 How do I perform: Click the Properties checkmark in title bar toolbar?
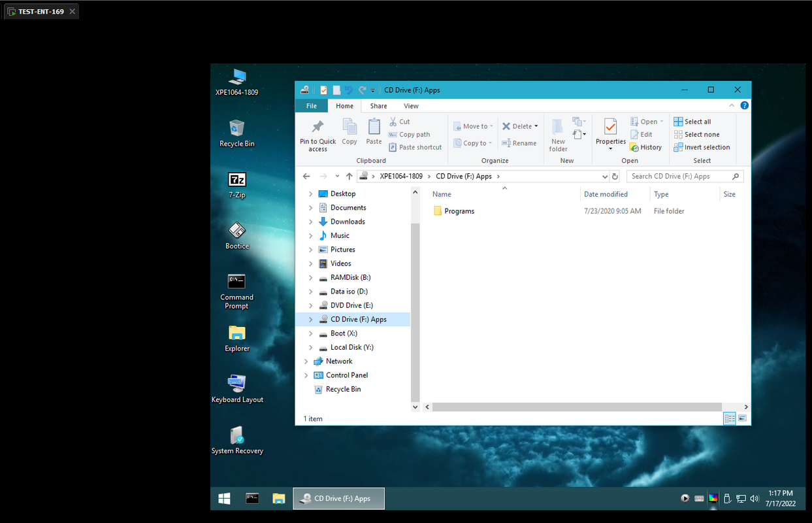click(323, 90)
